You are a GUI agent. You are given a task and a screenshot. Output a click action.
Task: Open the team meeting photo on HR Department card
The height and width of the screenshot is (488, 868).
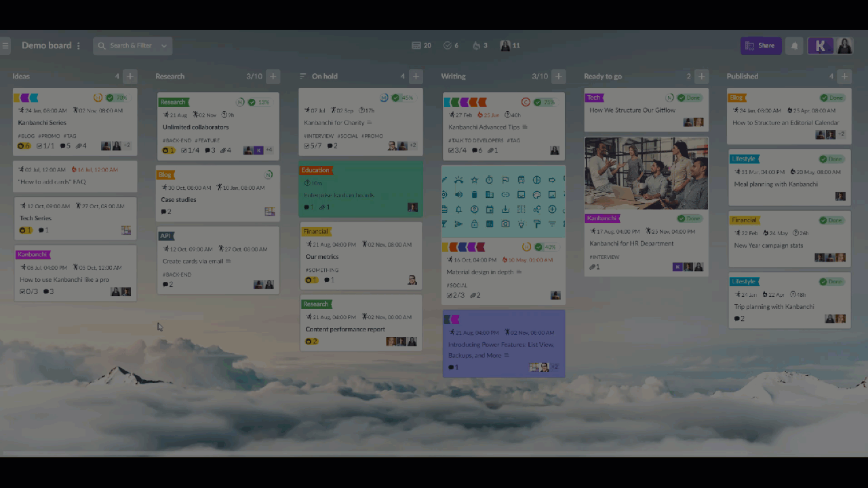646,174
